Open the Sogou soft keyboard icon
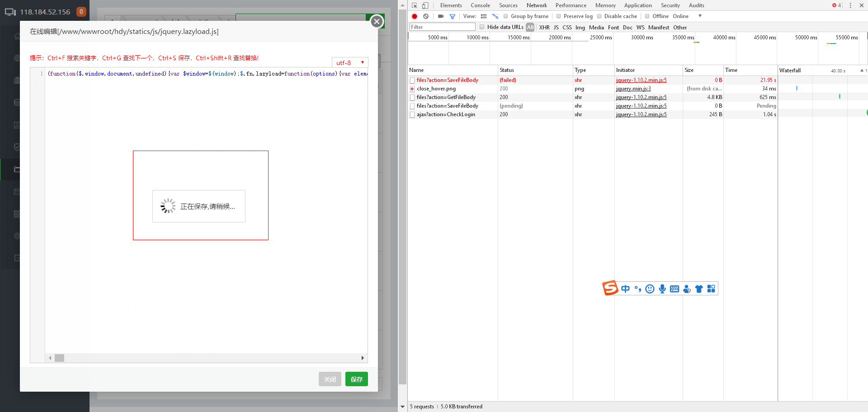 (x=675, y=289)
